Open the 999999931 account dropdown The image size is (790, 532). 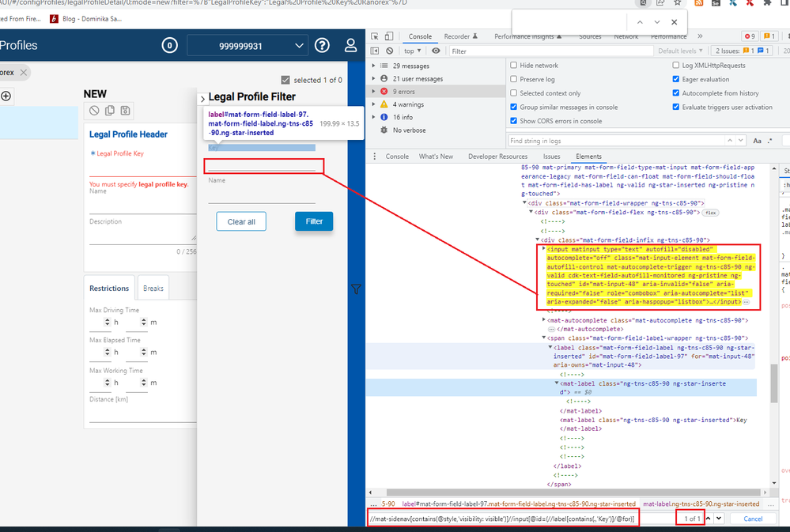point(247,46)
